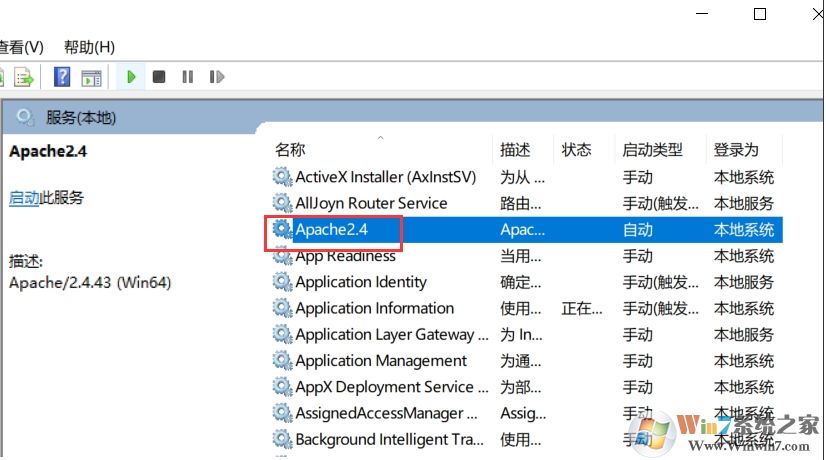Select the Application Information service
826x460 pixels.
(527, 308)
